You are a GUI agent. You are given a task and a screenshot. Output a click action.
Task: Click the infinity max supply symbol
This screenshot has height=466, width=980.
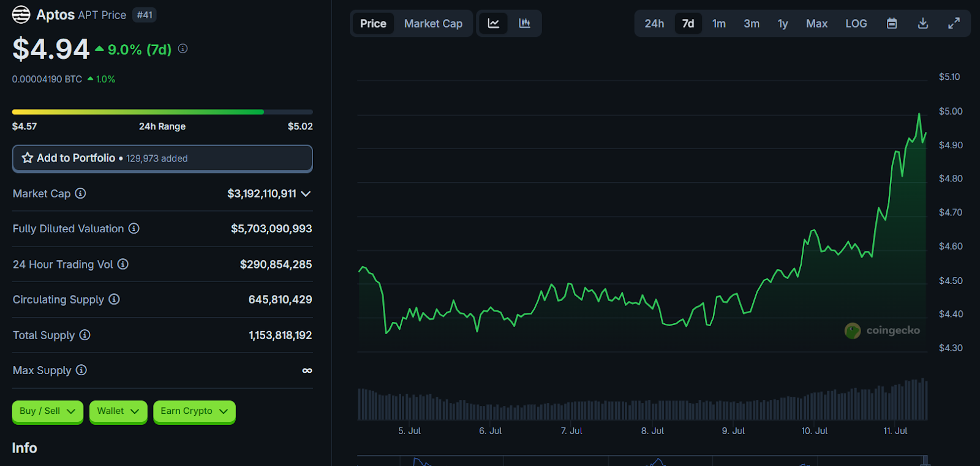pyautogui.click(x=307, y=370)
